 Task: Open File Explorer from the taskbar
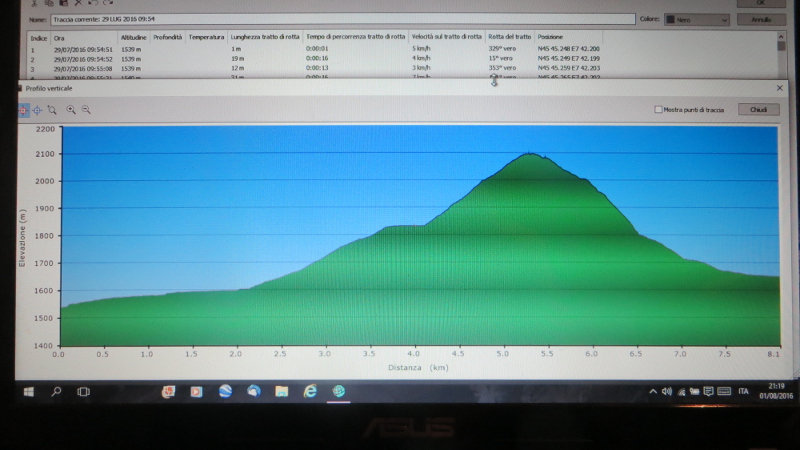282,391
